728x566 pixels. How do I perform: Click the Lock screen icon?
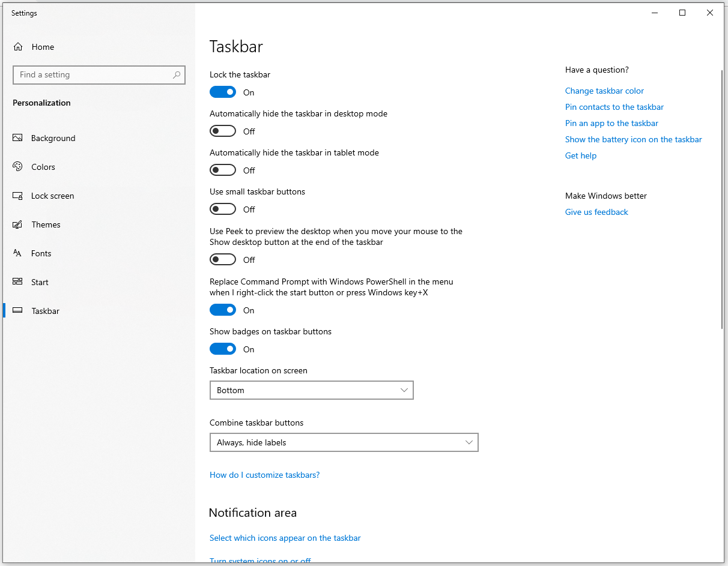point(17,196)
